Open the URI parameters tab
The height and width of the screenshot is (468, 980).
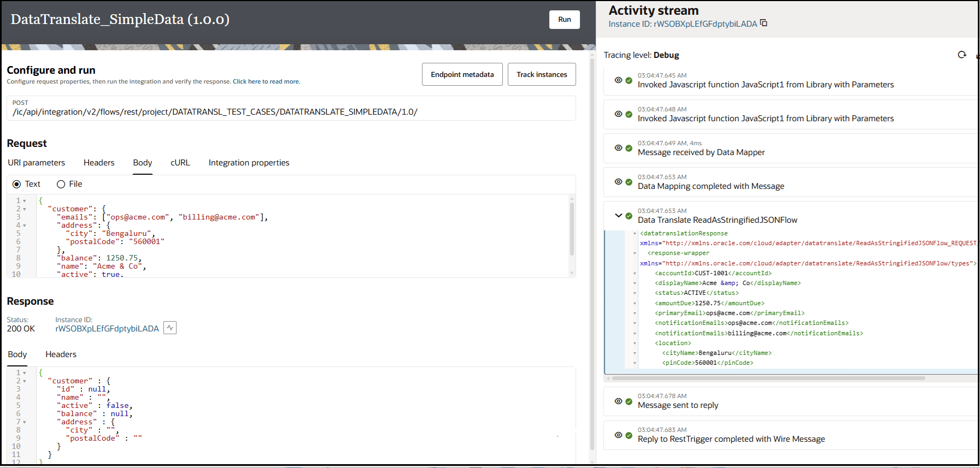point(36,163)
